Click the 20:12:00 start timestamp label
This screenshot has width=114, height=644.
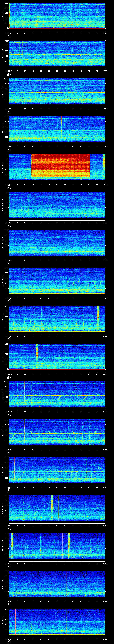coord(9,450)
